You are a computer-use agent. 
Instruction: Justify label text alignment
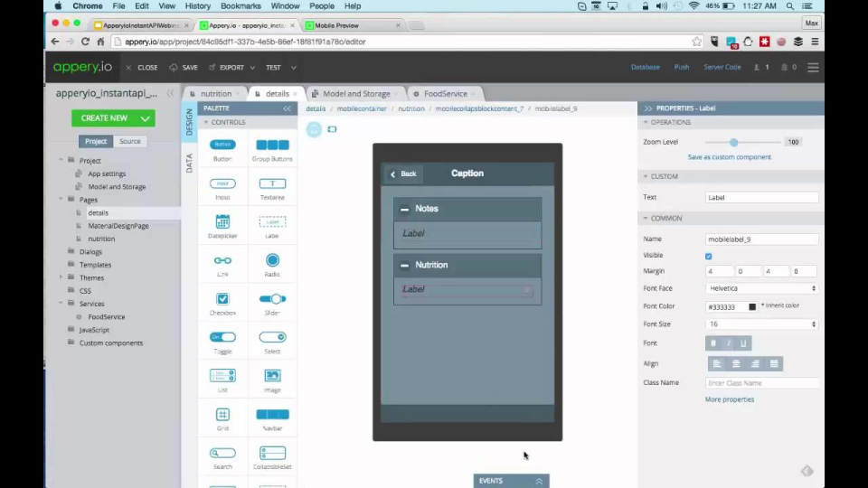pyautogui.click(x=774, y=364)
